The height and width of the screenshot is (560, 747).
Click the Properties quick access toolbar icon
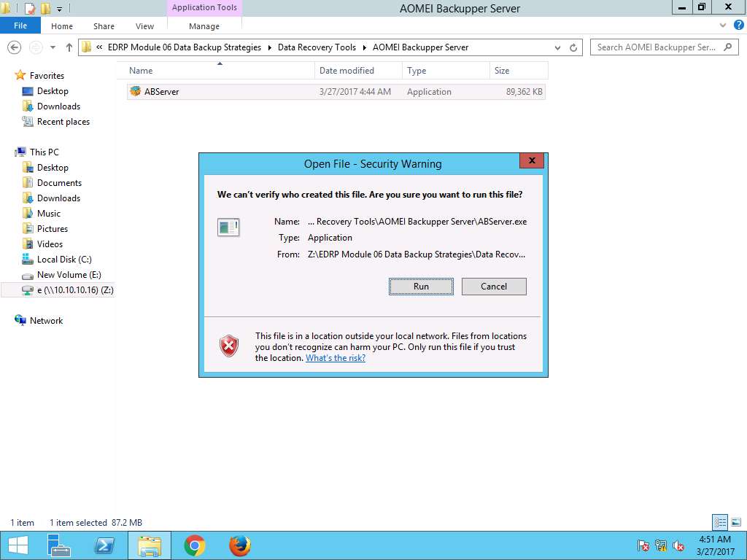(x=28, y=8)
